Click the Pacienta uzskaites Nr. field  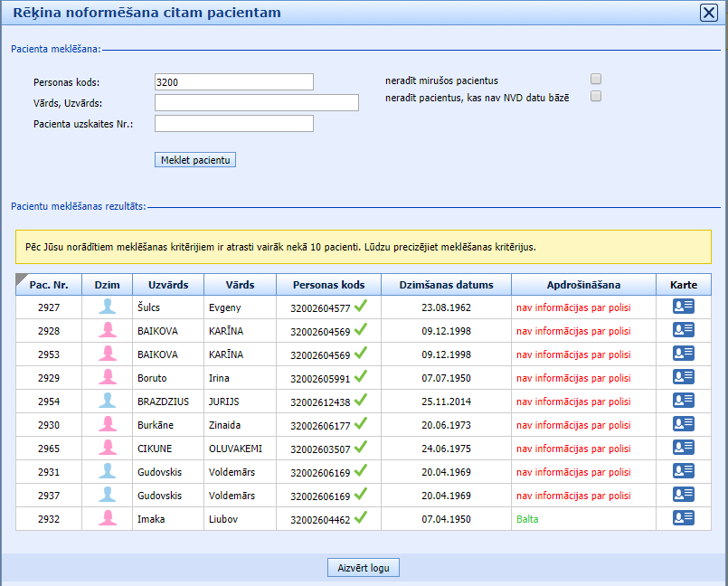pos(234,123)
